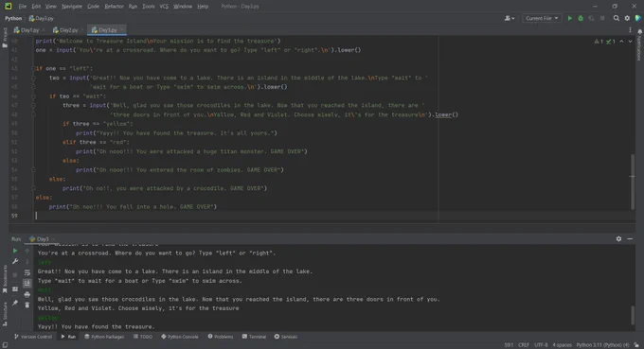Open the VCS menu
This screenshot has width=644, height=349.
pos(164,7)
